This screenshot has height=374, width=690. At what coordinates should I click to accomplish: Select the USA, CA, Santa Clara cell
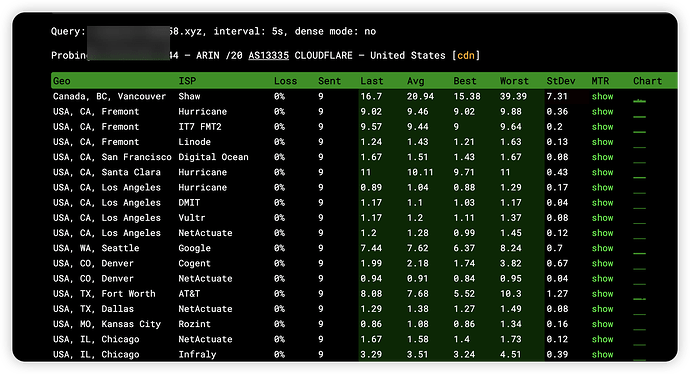[106, 172]
